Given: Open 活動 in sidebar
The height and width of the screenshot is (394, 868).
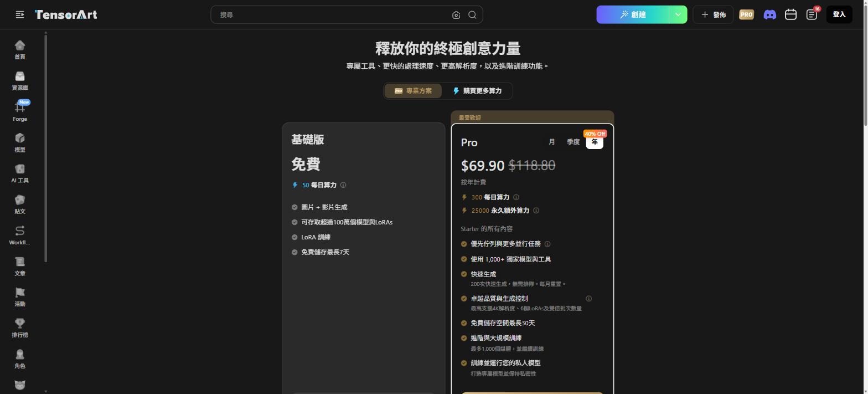Looking at the screenshot, I should (x=20, y=297).
